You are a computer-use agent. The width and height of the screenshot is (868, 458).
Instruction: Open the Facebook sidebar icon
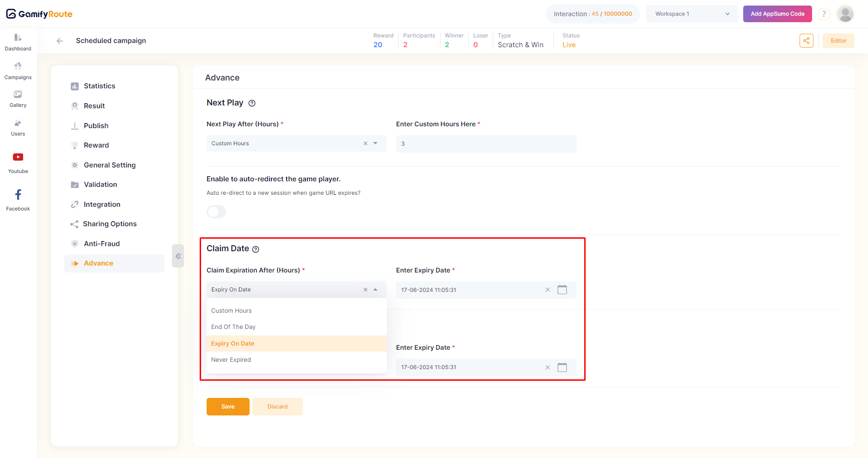18,199
